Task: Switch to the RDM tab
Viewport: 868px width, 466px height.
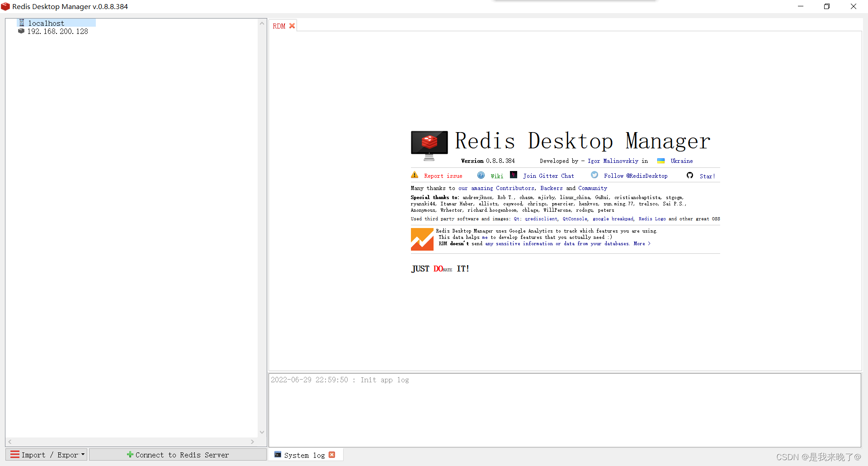Action: point(279,26)
